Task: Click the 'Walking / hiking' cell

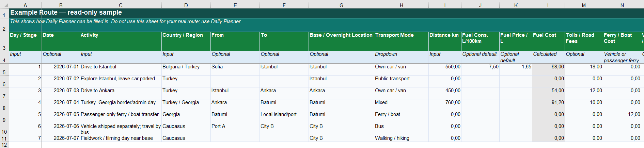Action: pyautogui.click(x=401, y=138)
